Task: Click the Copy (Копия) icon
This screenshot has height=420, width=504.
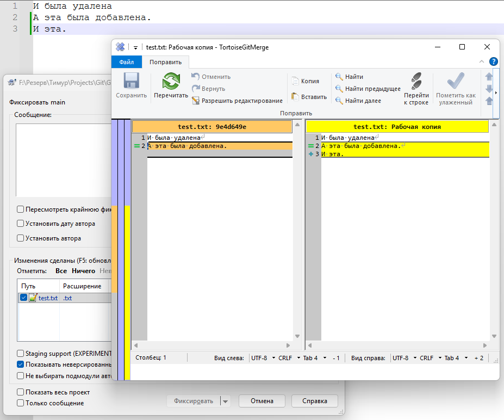Action: pyautogui.click(x=295, y=81)
